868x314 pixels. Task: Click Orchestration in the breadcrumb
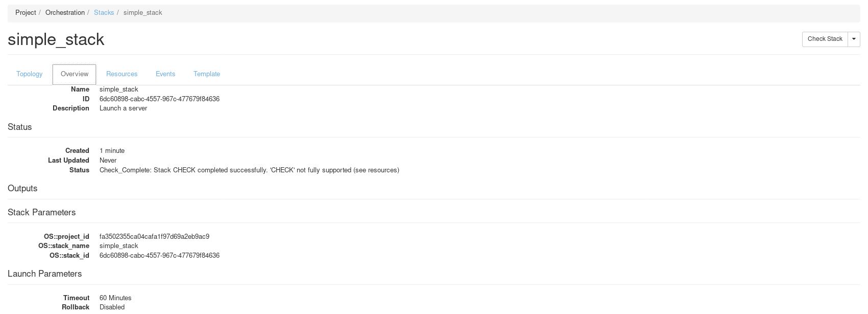(65, 13)
